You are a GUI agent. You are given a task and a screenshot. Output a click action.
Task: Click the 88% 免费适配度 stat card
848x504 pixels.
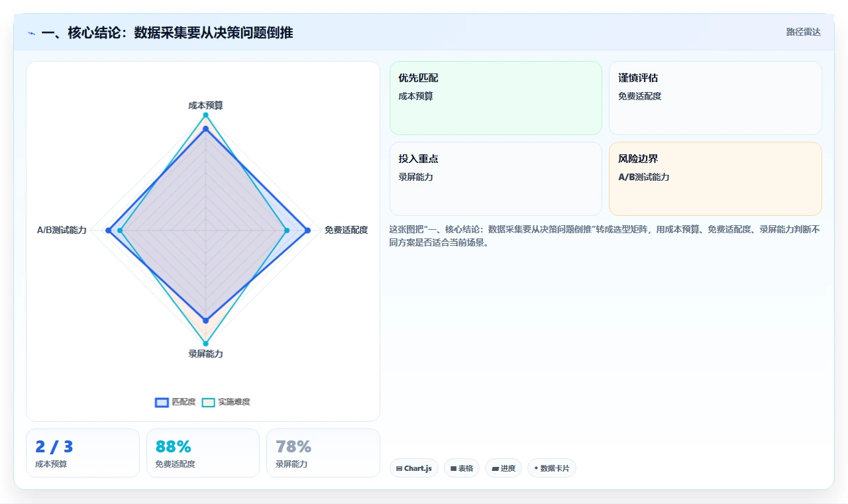coord(203,453)
